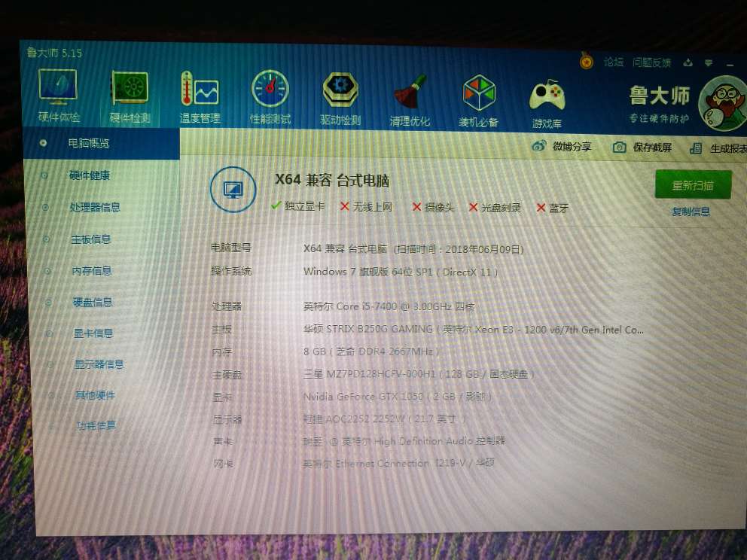747x560 pixels.
Task: Click 重新扫描 green rescan button
Action: point(694,184)
